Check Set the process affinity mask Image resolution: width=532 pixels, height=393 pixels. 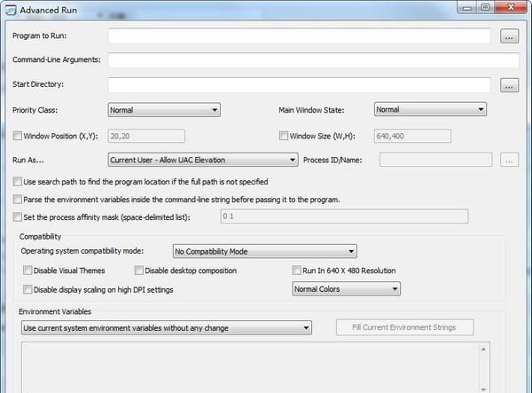click(18, 216)
